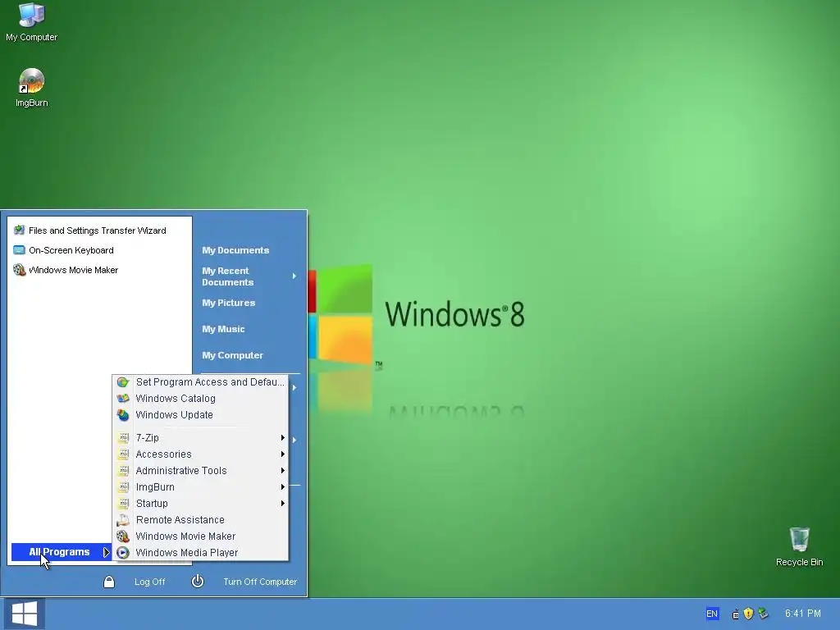
Task: Launch Windows Movie Maker label in All Programs
Action: tap(185, 536)
